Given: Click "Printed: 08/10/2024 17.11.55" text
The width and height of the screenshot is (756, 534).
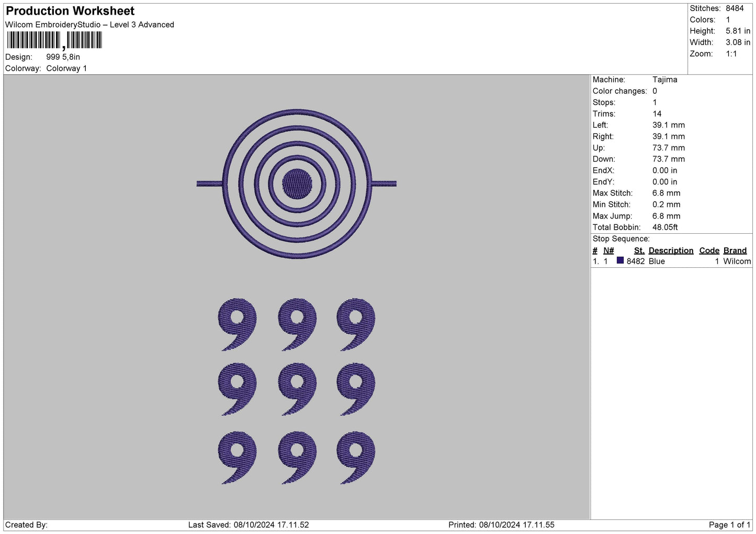Looking at the screenshot, I should pos(501,525).
